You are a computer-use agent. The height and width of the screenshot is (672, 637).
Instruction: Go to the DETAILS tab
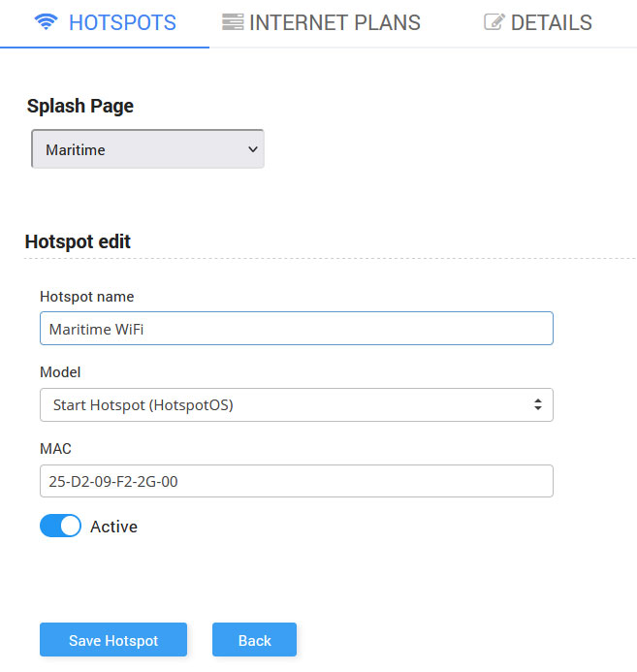click(x=538, y=22)
